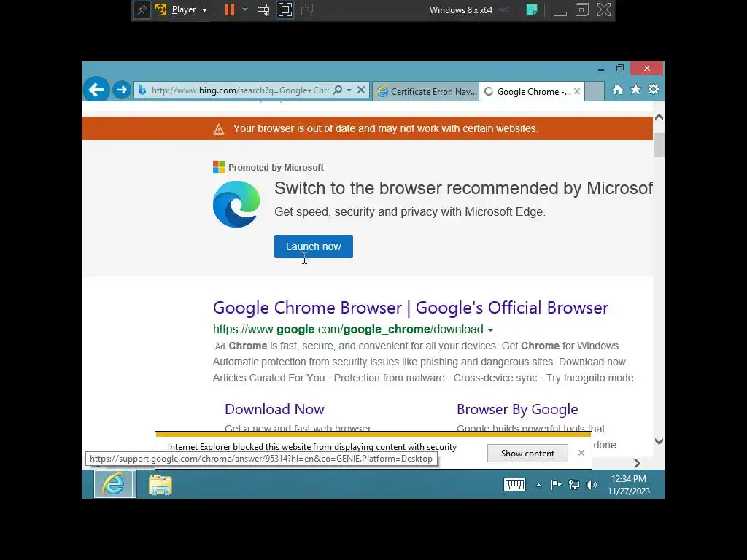747x560 pixels.
Task: Click the vertical scrollbar thumb
Action: 659,145
